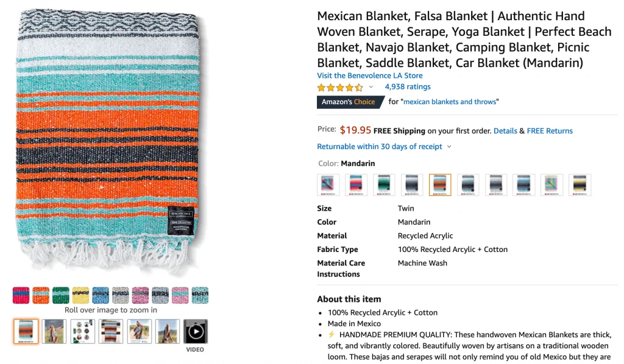Click the star rating icons

[340, 88]
